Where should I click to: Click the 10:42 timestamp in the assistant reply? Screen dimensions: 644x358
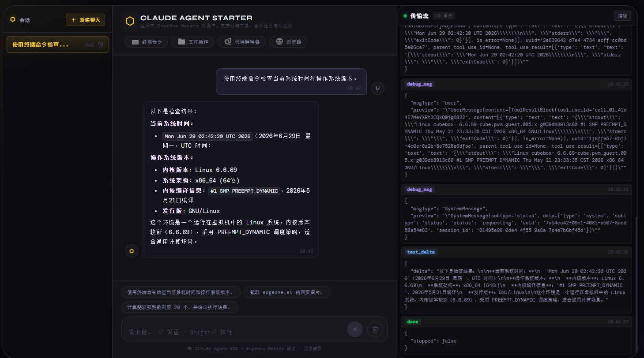point(306,251)
